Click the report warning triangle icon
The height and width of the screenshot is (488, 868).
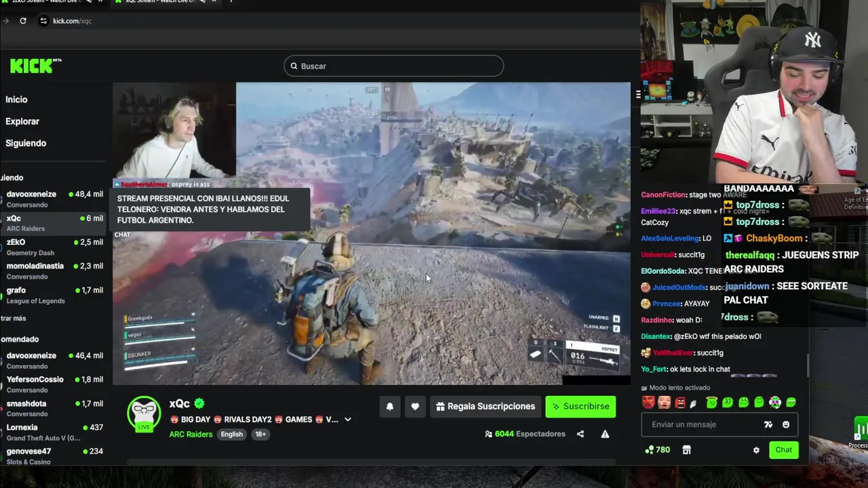(605, 434)
